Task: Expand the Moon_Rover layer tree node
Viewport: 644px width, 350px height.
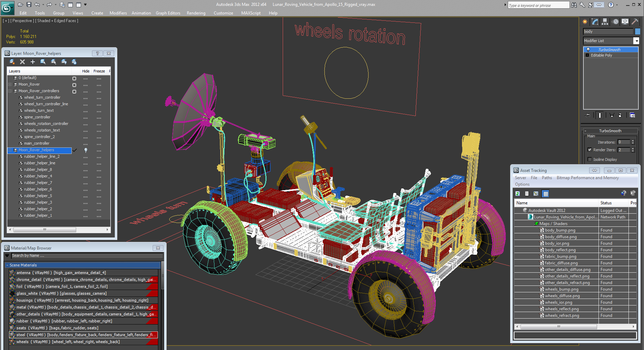Action: (10, 85)
